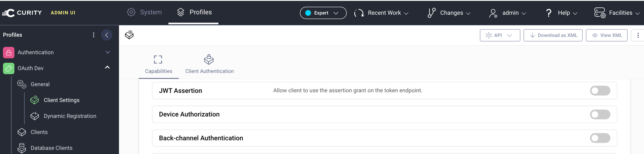Switch to the Capabilities tab
Viewport: 644px width, 154px height.
point(159,65)
